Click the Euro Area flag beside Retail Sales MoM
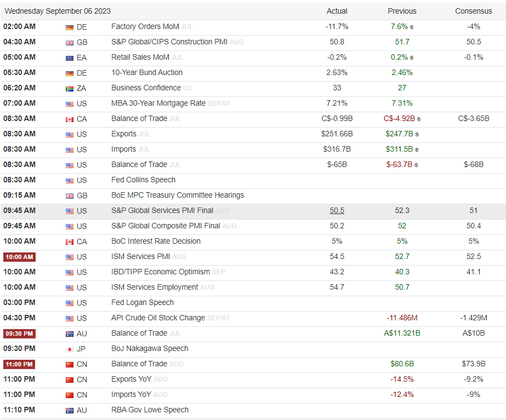Viewport: 506px width, 420px height. coord(70,58)
